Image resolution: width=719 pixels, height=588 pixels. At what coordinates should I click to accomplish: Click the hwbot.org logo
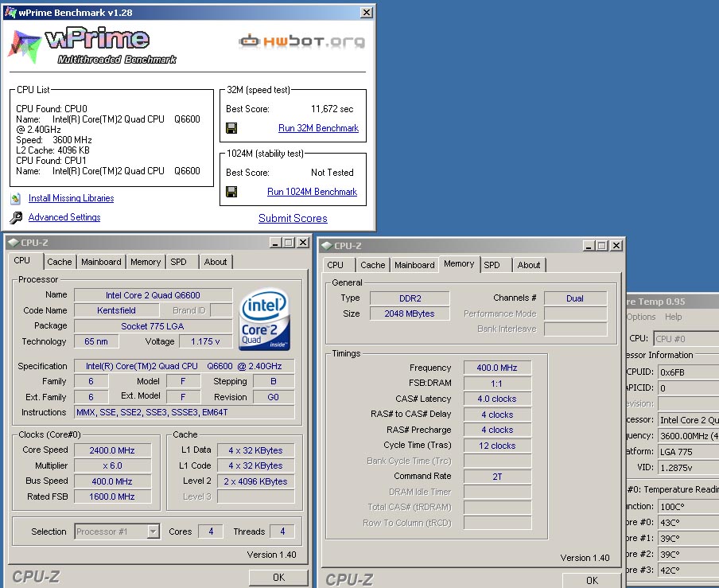point(301,41)
